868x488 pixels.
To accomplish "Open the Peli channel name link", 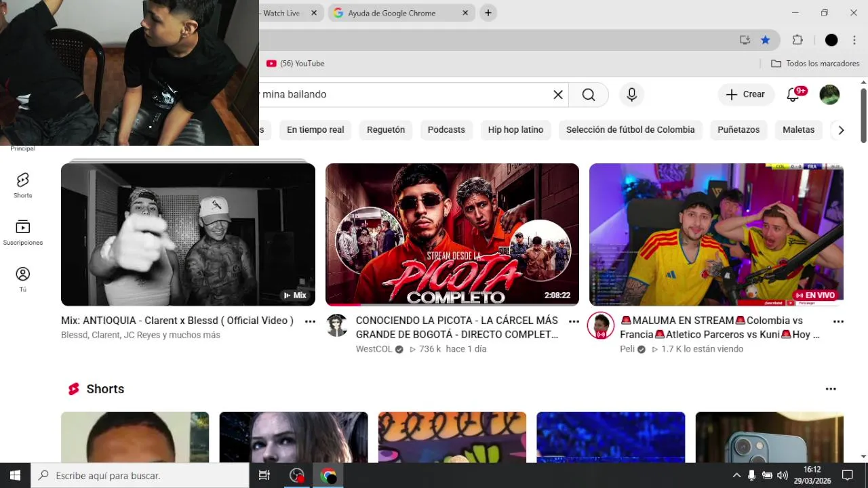I will pyautogui.click(x=627, y=349).
